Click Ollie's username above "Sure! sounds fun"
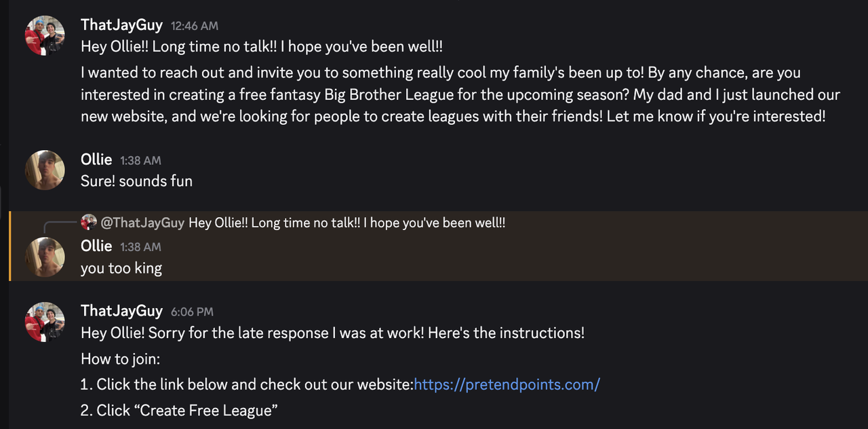The width and height of the screenshot is (868, 429). click(96, 160)
